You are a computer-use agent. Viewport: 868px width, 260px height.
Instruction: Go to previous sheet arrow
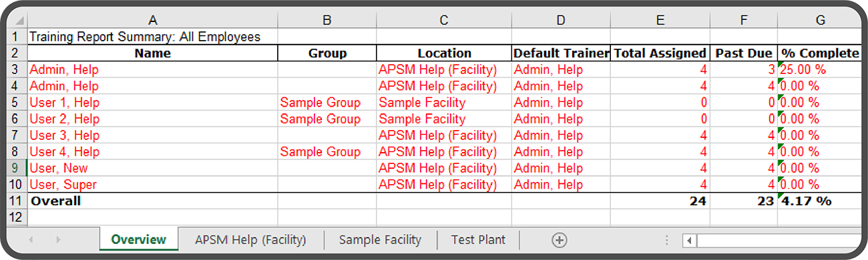[x=31, y=240]
